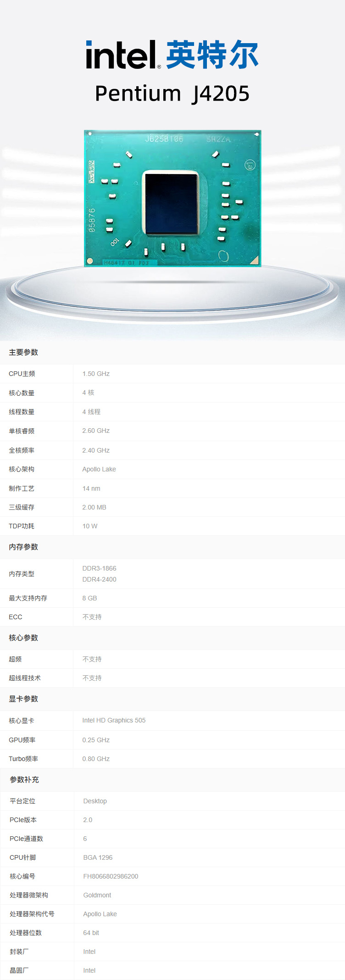Image resolution: width=345 pixels, height=980 pixels.
Task: Click the GPU频率 label
Action: click(x=22, y=740)
